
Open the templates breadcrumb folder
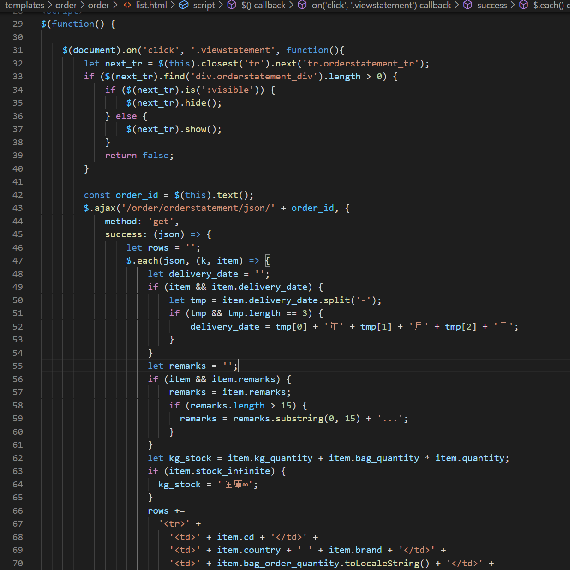point(24,5)
